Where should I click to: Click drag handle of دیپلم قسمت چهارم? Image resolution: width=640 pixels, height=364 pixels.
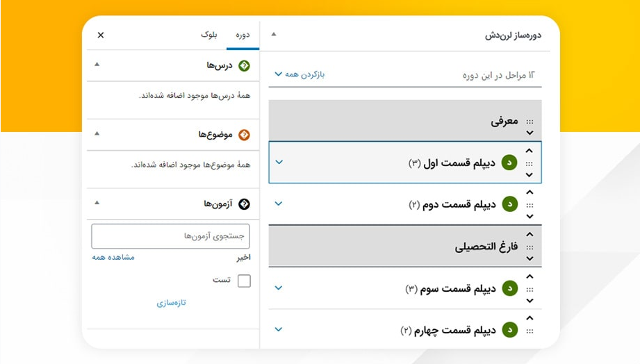[530, 331]
